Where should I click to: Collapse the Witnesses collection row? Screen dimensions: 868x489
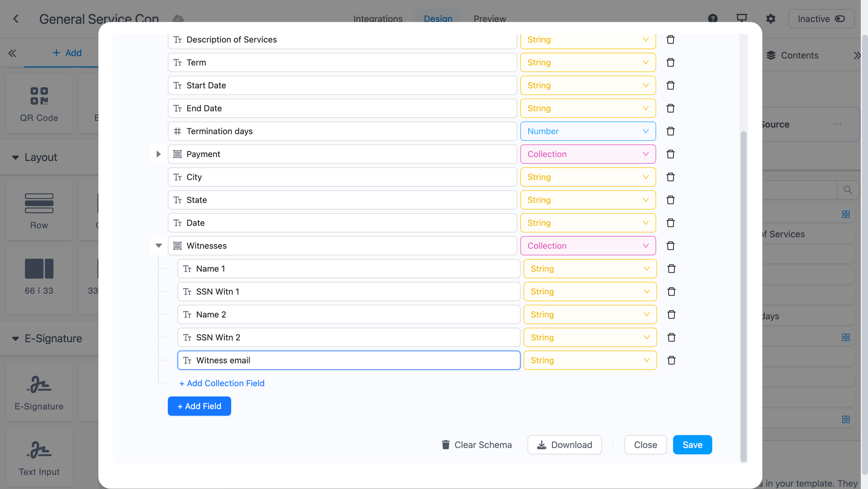(158, 246)
